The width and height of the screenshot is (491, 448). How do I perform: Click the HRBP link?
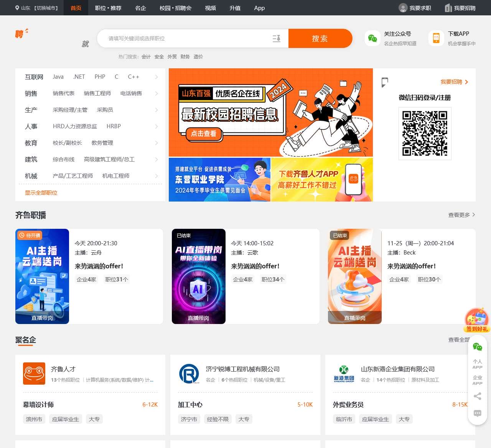[114, 126]
